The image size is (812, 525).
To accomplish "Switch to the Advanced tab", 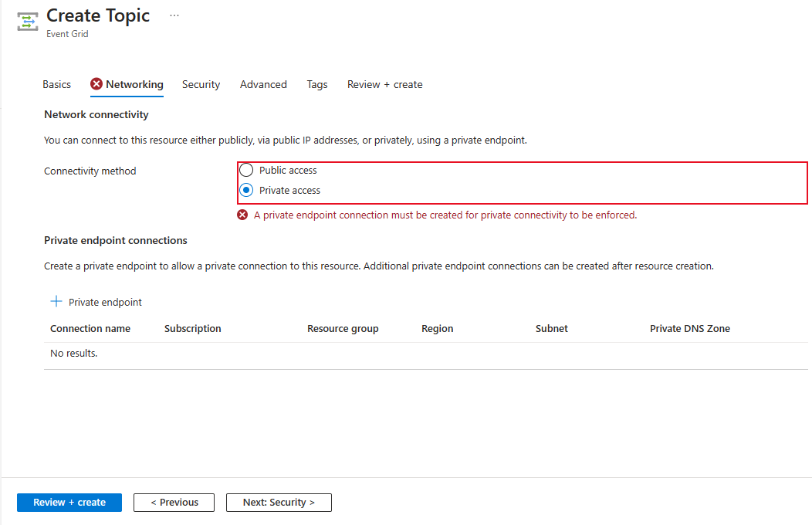I will point(263,84).
